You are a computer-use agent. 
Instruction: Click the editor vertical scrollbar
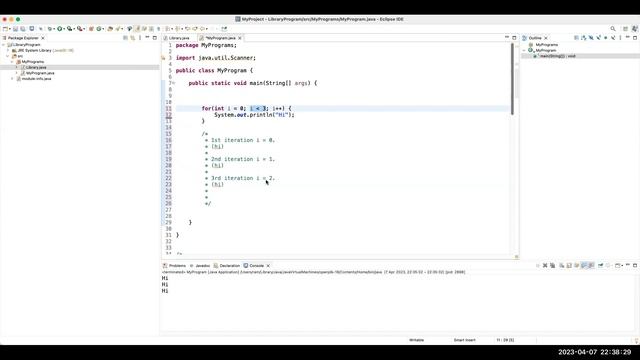pyautogui.click(x=512, y=80)
